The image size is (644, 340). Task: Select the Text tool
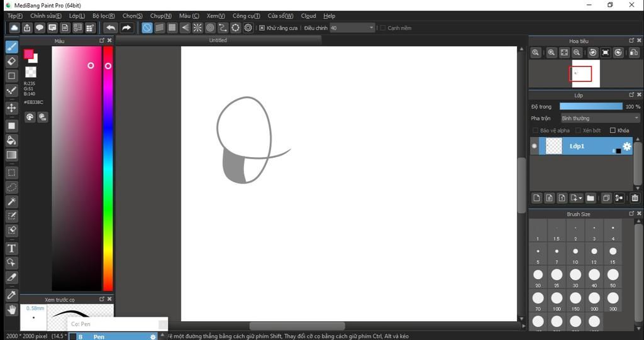click(x=11, y=248)
